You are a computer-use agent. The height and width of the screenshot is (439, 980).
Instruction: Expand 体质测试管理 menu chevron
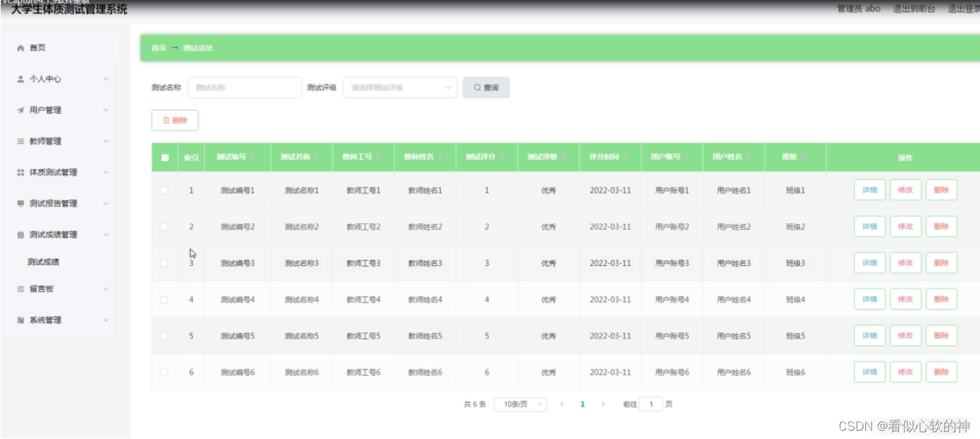click(x=106, y=172)
